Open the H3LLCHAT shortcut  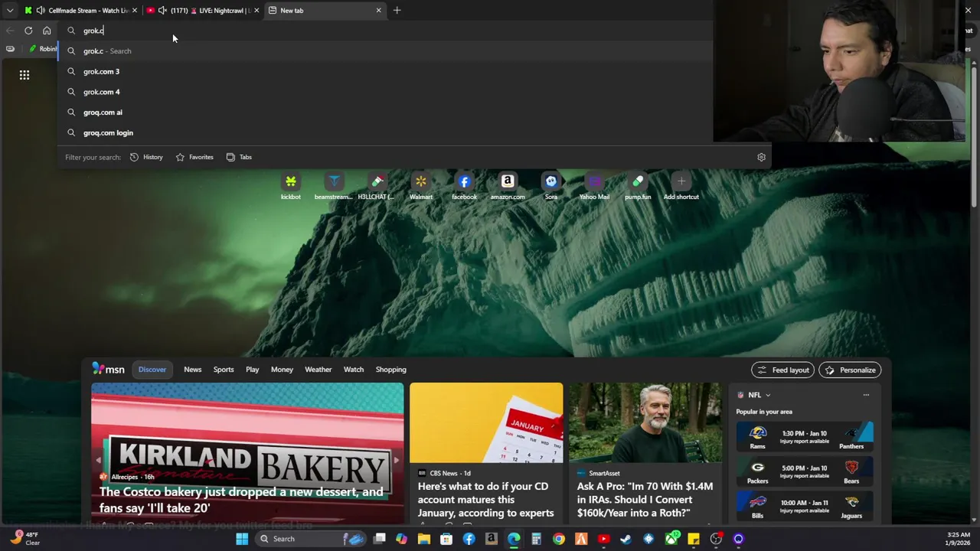coord(377,187)
